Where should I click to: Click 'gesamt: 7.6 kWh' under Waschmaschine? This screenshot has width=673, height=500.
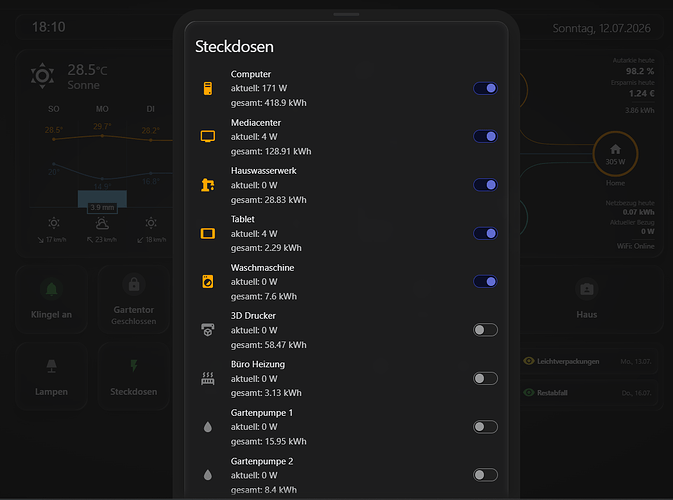tap(264, 297)
